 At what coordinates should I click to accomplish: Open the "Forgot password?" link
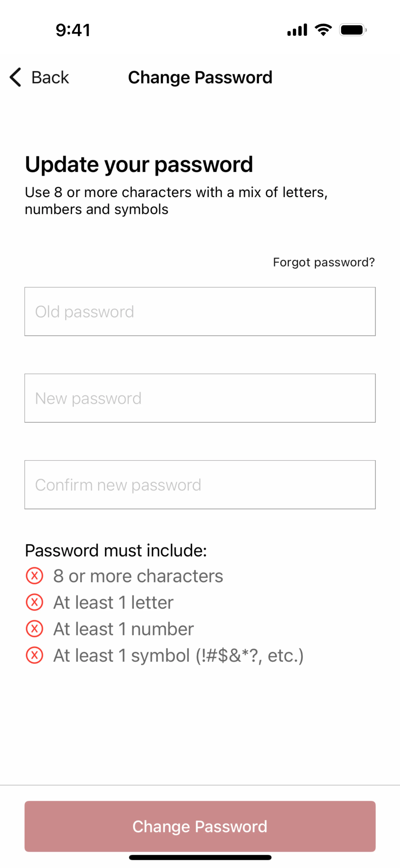pyautogui.click(x=324, y=262)
